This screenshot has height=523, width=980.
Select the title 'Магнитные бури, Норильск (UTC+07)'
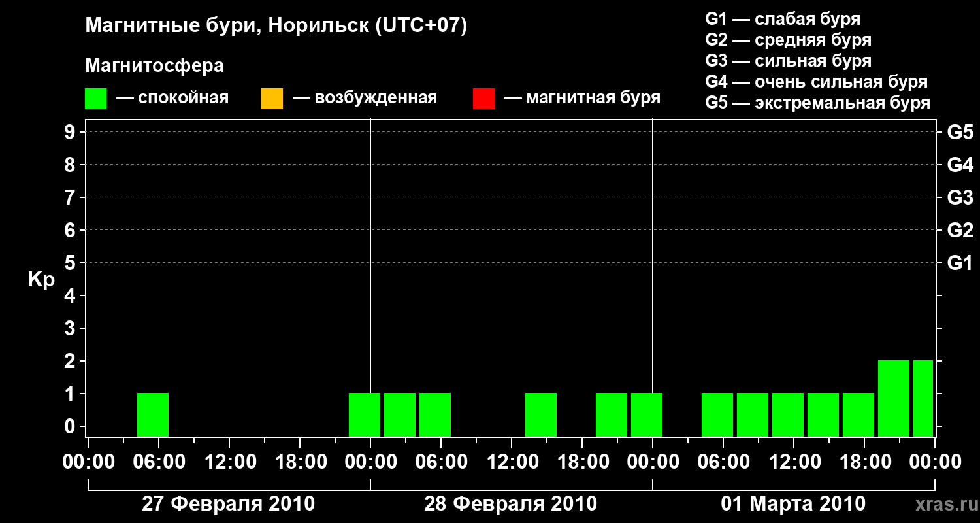[x=276, y=27]
